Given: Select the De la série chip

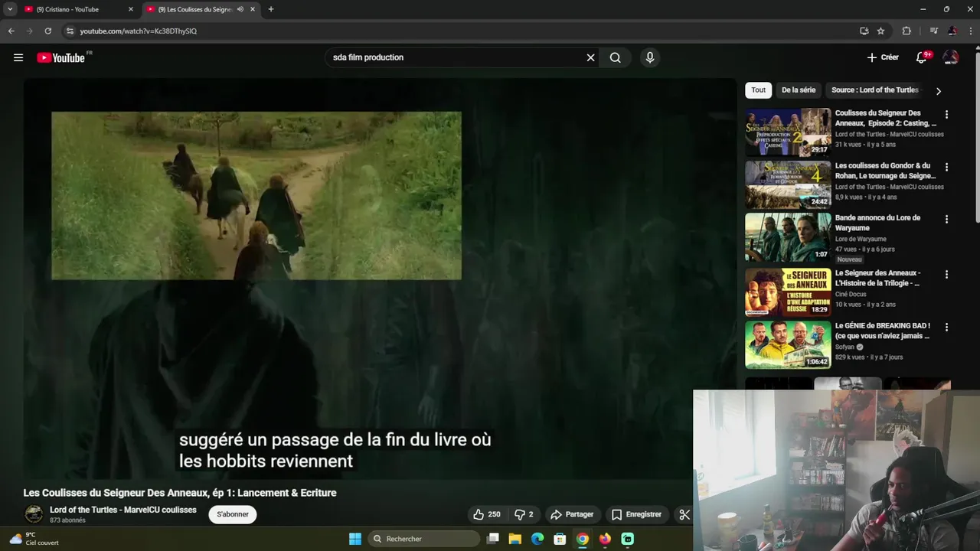Looking at the screenshot, I should (x=798, y=90).
